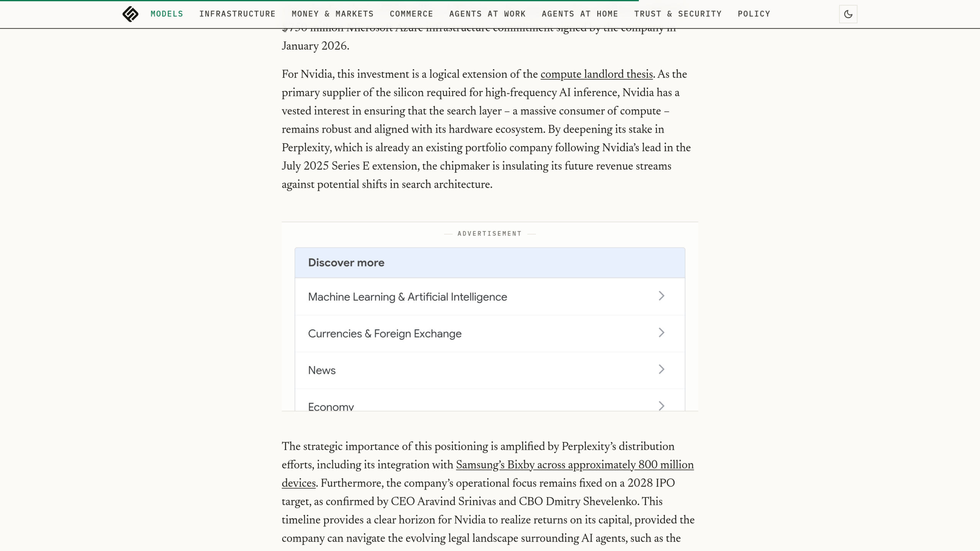Go to the Infrastructure section
Image resolution: width=980 pixels, height=551 pixels.
coord(237,14)
